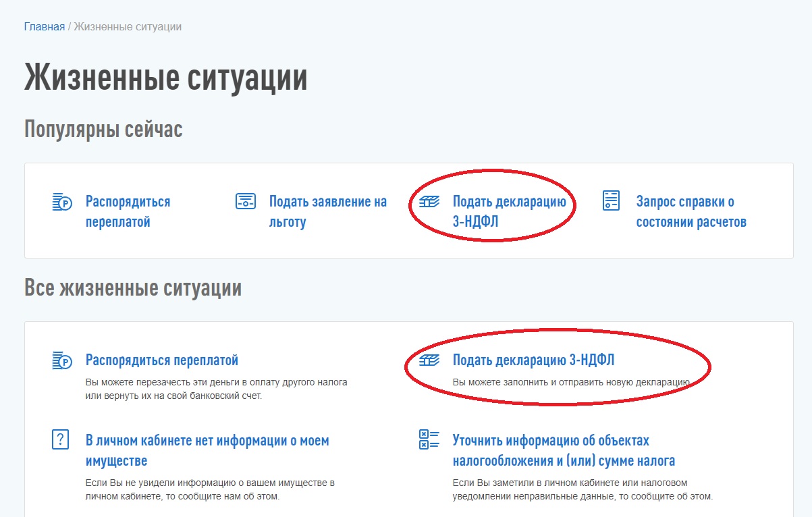Screen dimensions: 812x517
Task: Click the icon for Запрос справки о состоянии расчетов
Action: click(x=611, y=201)
